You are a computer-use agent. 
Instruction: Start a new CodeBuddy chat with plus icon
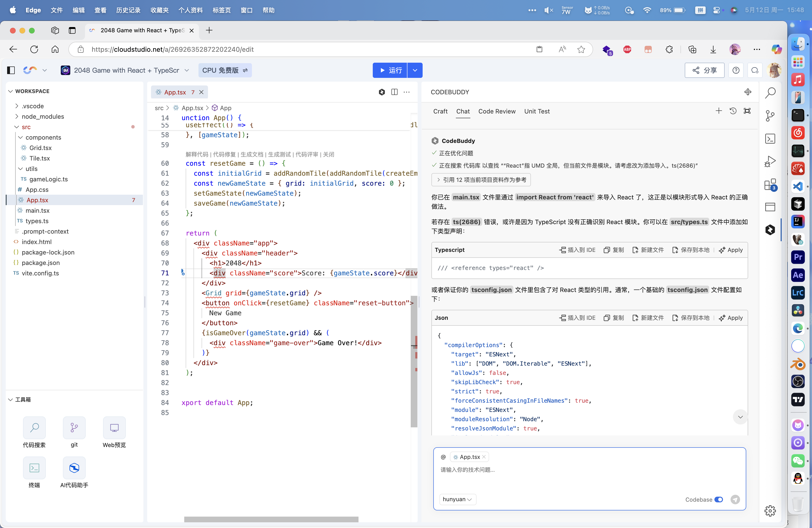point(718,111)
